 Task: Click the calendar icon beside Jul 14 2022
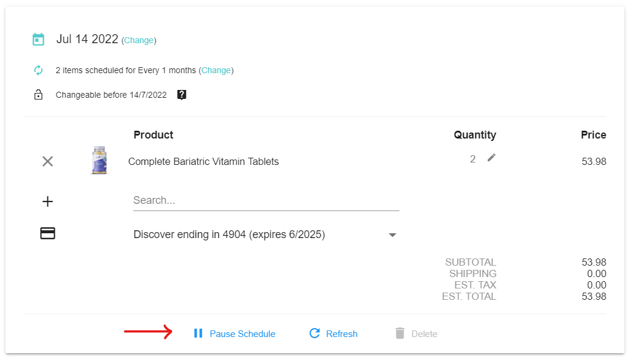38,40
